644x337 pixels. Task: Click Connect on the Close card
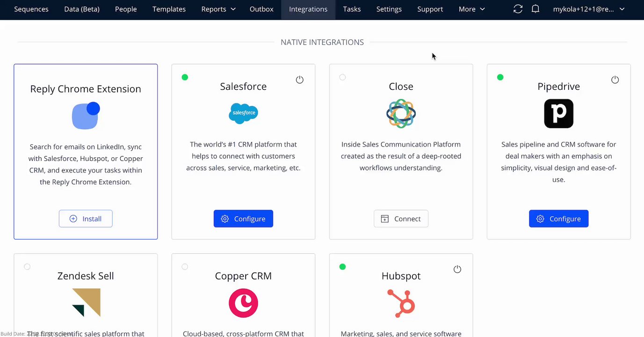401,219
